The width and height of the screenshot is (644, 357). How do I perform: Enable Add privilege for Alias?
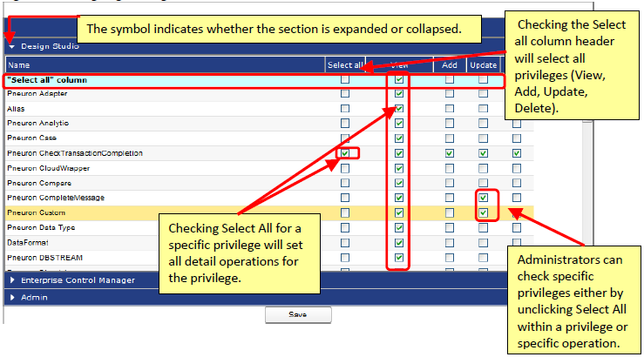pyautogui.click(x=450, y=109)
